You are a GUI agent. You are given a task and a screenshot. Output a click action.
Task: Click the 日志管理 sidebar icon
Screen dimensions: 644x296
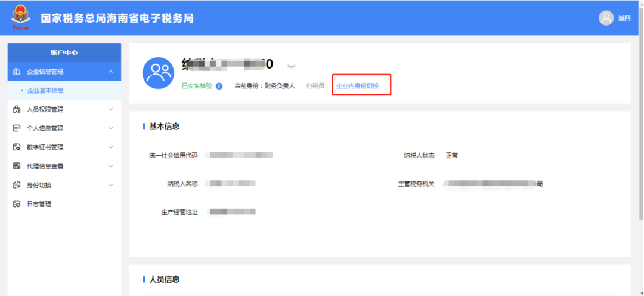(17, 204)
